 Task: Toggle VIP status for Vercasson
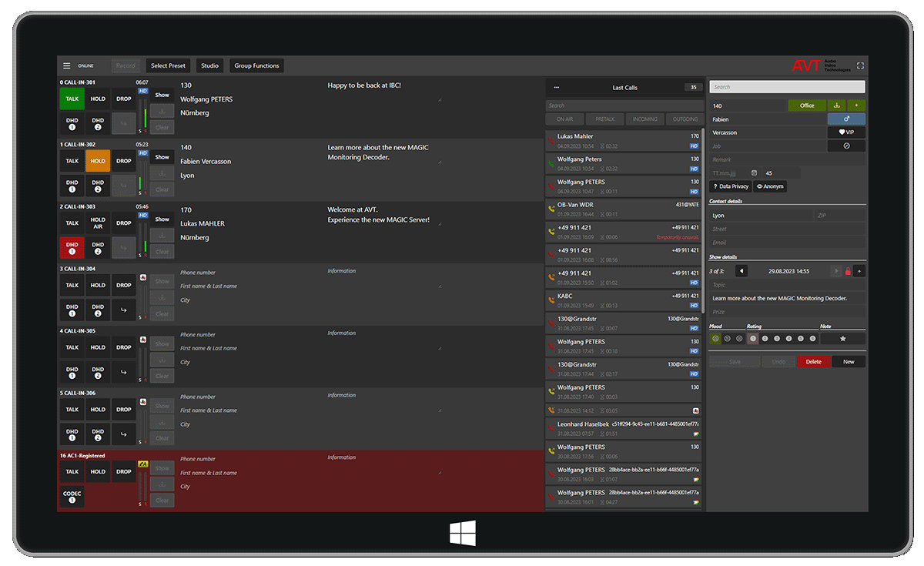846,132
